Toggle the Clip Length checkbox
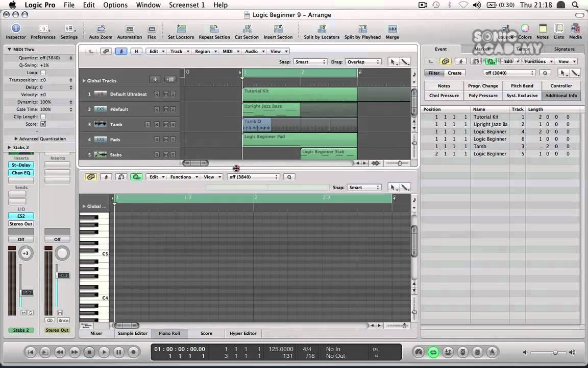Image resolution: width=588 pixels, height=368 pixels. 43,117
